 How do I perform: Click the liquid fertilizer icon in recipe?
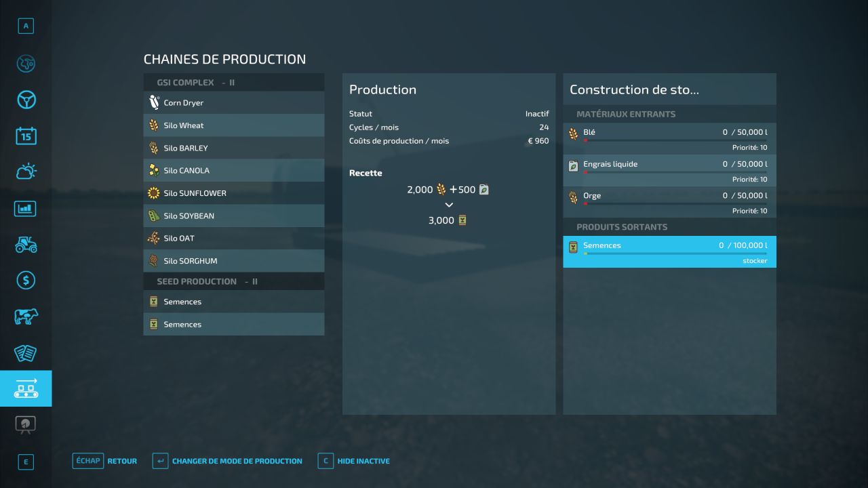484,190
